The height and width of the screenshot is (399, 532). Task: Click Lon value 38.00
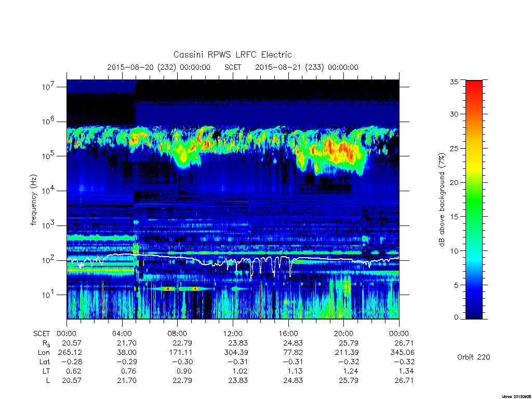point(127,353)
